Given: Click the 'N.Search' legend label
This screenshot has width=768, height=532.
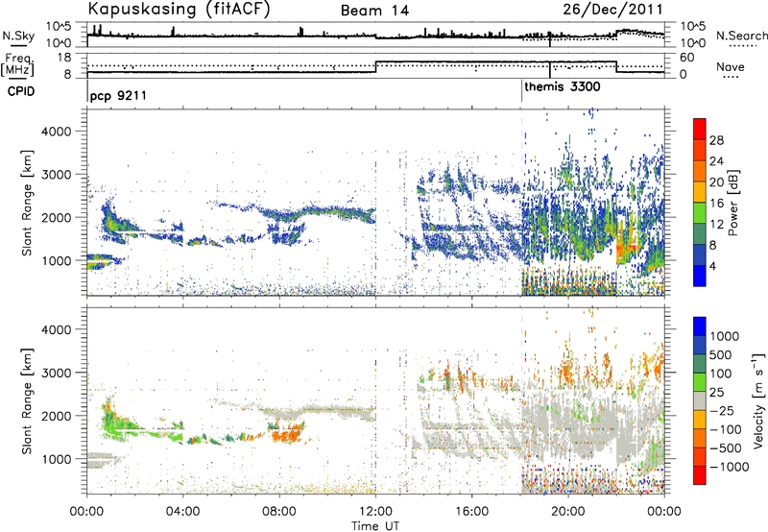Looking at the screenshot, I should click(741, 36).
